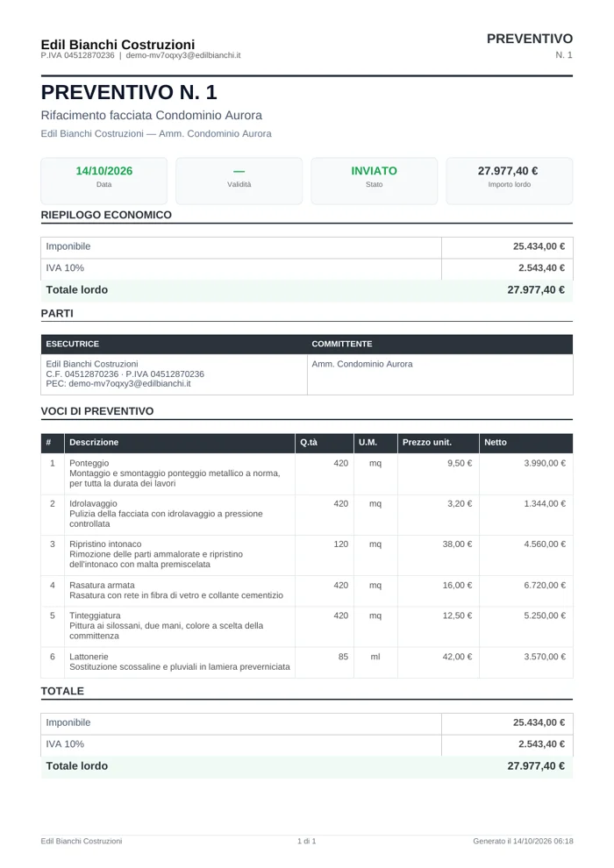Click subtitle "Rifacimento facciata Condominio Aurora"
This screenshot has height=868, width=614.
[151, 115]
